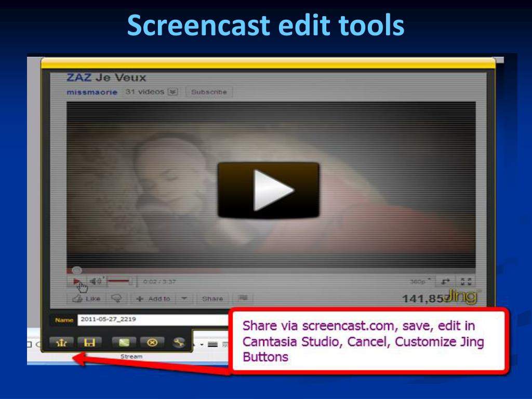Click the Cancel button in Jing toolbar

(x=152, y=343)
